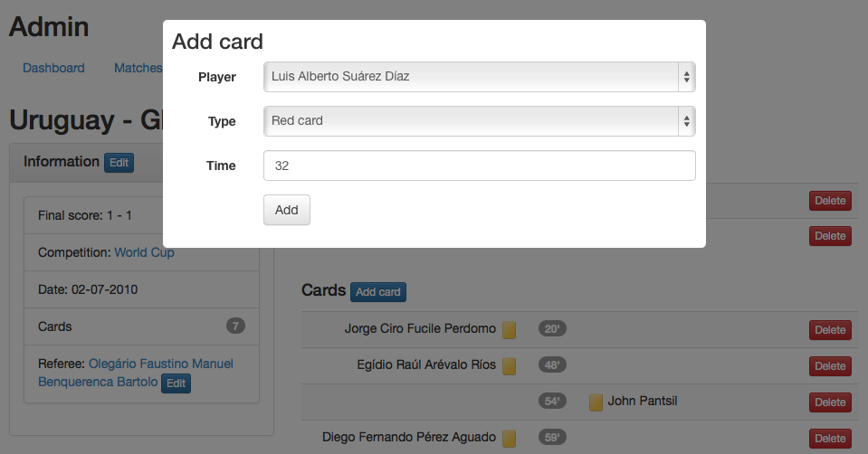This screenshot has width=868, height=454.
Task: Click the 48' minute badge
Action: 551,365
